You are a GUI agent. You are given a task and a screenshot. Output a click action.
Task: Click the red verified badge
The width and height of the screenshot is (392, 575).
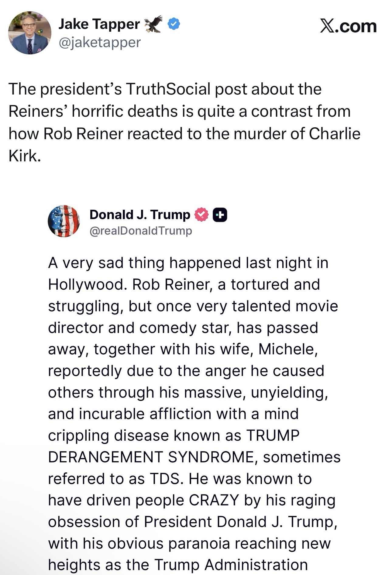(x=201, y=215)
